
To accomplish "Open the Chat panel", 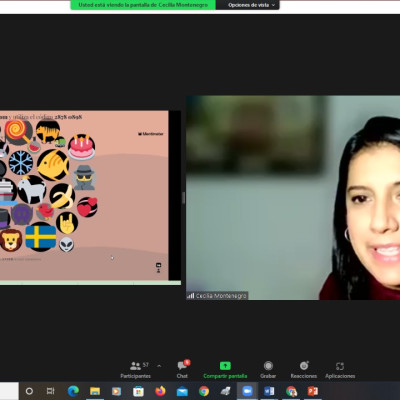I will (x=182, y=369).
